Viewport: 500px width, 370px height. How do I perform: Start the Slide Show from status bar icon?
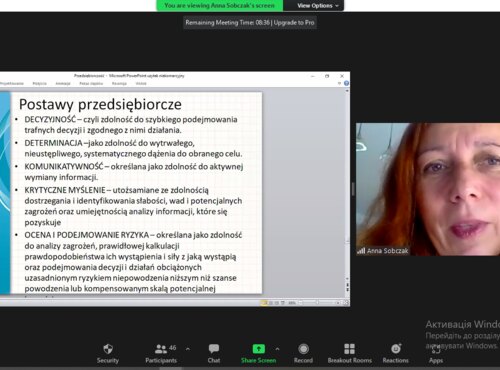(283, 303)
